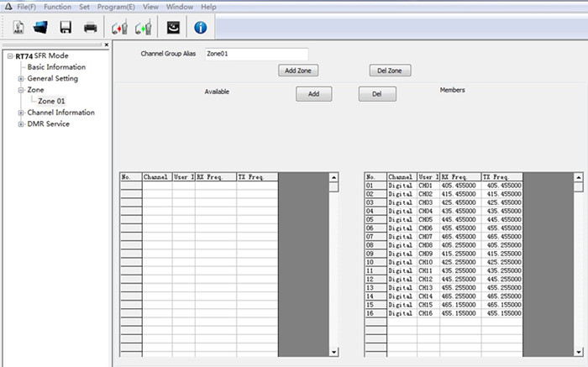The width and height of the screenshot is (588, 367).
Task: Click RX Freq 425.255000 in row 10
Action: 460,262
